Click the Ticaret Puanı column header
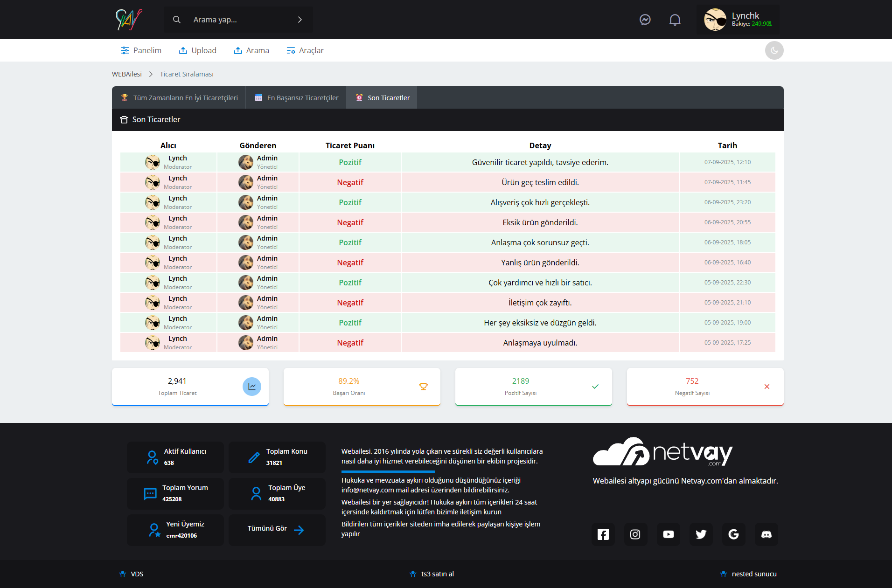 coord(350,145)
